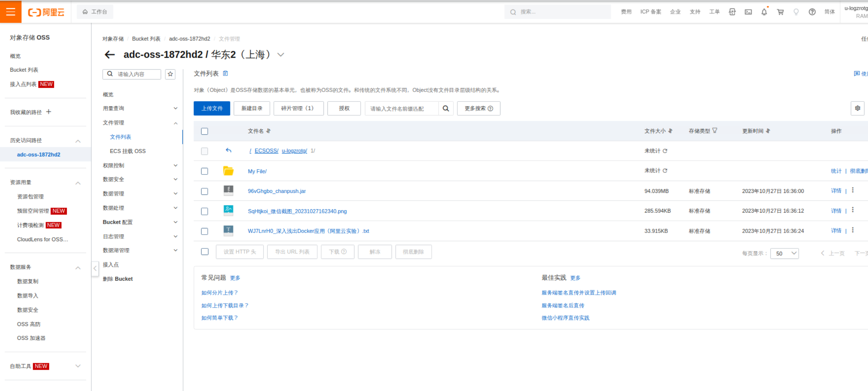Check the WJ7LnrH0 txt file checkbox
Image resolution: width=868 pixels, height=391 pixels.
pyautogui.click(x=205, y=231)
